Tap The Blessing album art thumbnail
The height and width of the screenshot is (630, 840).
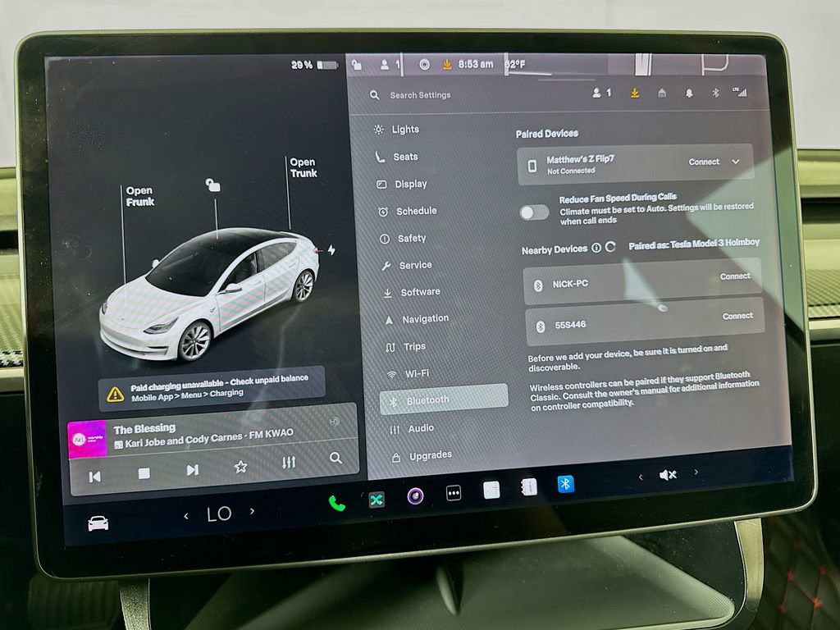click(87, 440)
